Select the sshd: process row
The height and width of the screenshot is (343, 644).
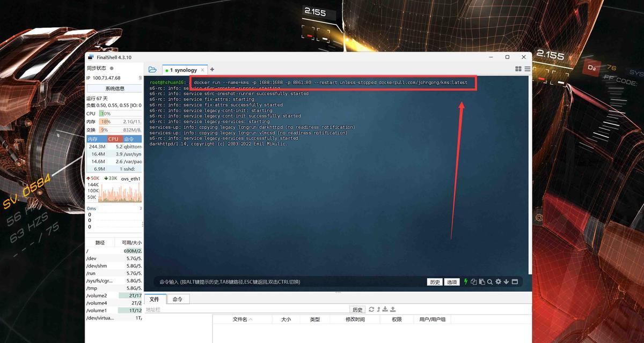click(114, 169)
